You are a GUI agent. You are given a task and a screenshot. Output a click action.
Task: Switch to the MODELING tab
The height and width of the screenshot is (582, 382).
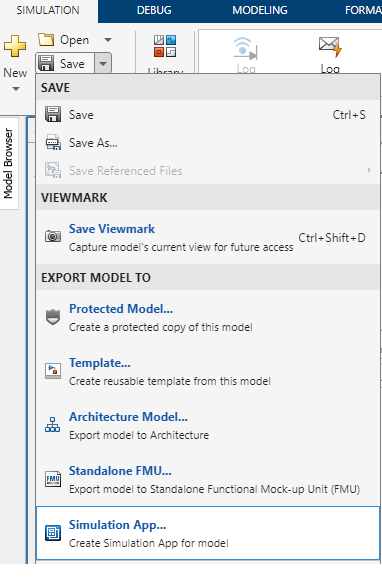coord(260,10)
